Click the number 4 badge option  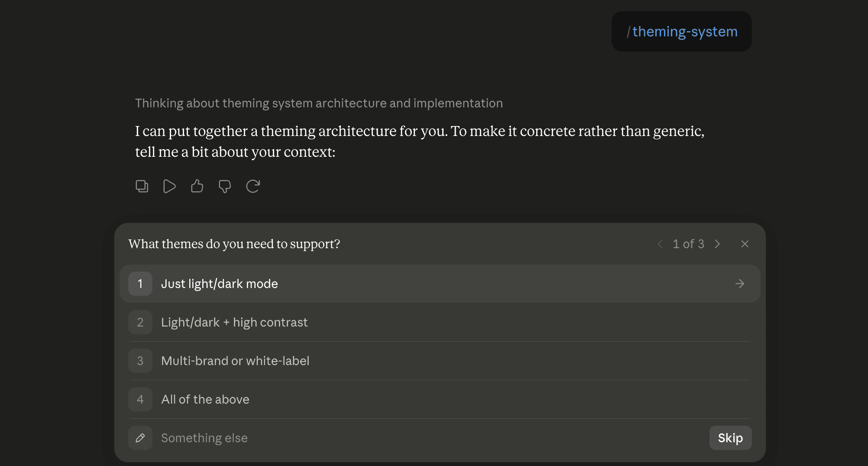coord(140,399)
